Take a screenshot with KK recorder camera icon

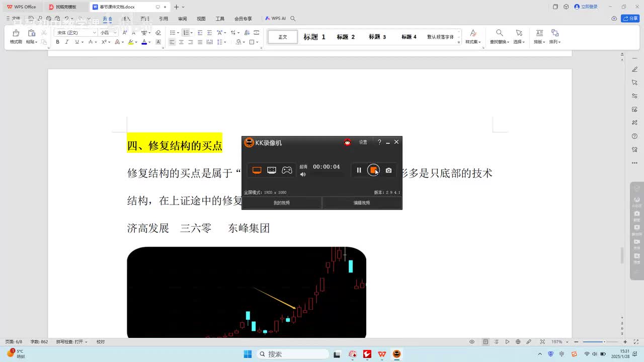click(x=388, y=170)
